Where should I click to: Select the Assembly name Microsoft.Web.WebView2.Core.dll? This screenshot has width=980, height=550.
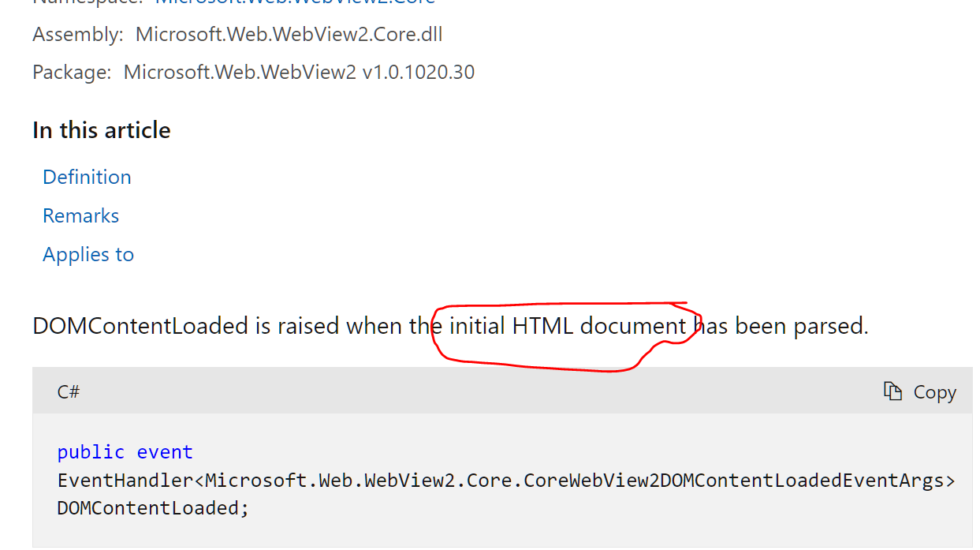(x=289, y=34)
